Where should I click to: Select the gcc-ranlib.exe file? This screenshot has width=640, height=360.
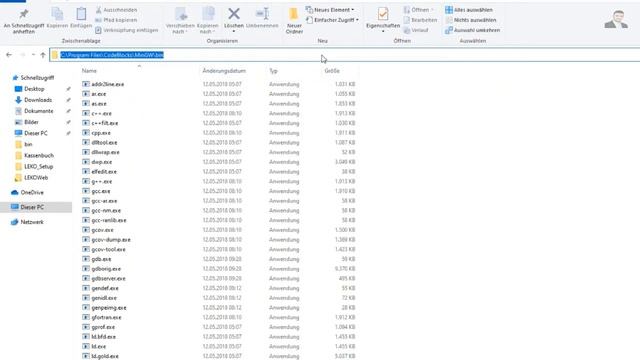point(109,220)
